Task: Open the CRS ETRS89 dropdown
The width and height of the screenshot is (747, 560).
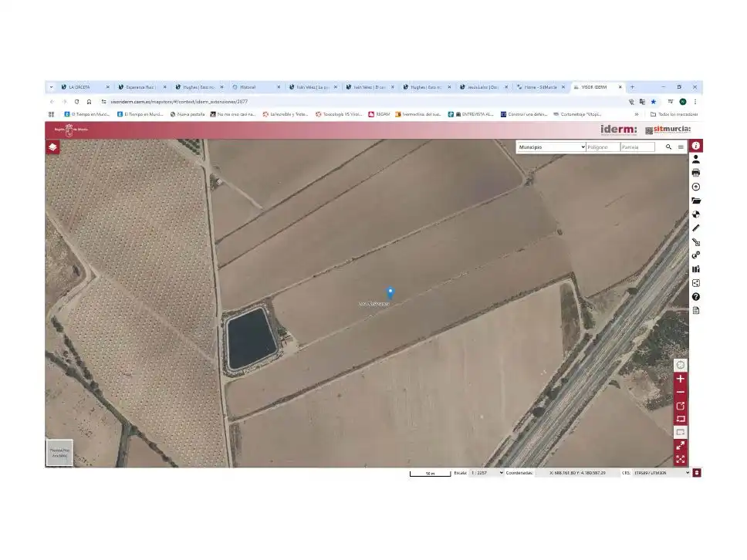Action: (661, 473)
